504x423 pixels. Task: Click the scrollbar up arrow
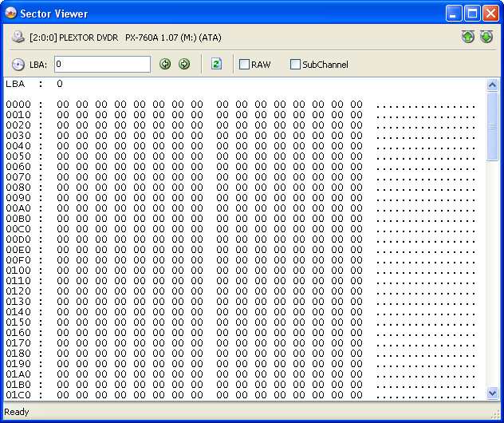coord(492,85)
